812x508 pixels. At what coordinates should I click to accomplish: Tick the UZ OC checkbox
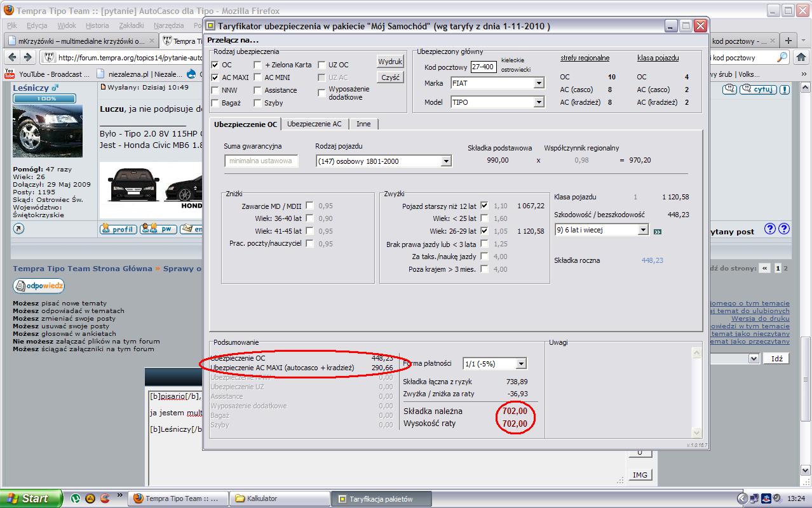tap(323, 65)
